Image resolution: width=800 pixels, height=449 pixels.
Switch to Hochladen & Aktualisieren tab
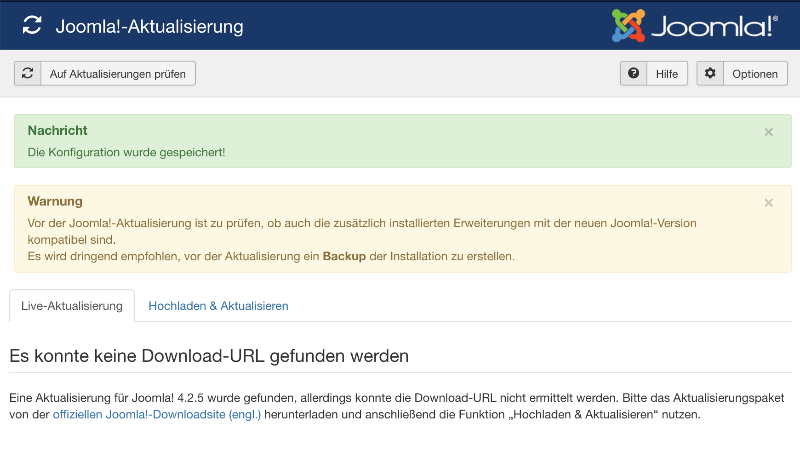(218, 306)
